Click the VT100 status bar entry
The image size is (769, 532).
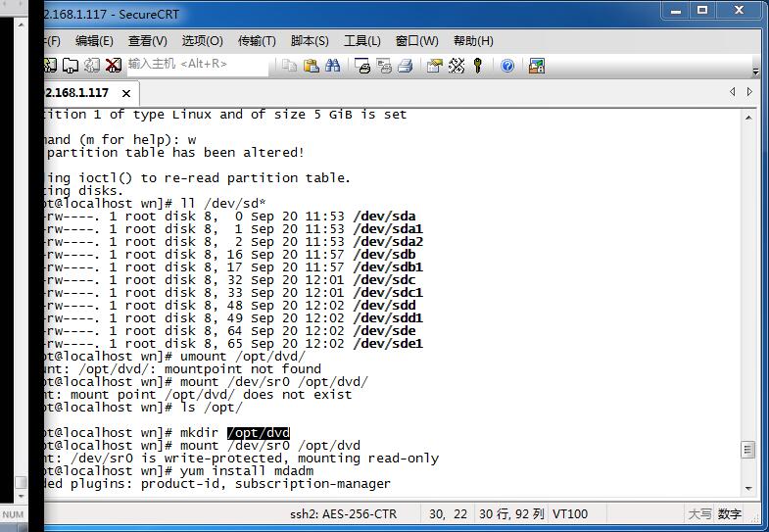(570, 513)
